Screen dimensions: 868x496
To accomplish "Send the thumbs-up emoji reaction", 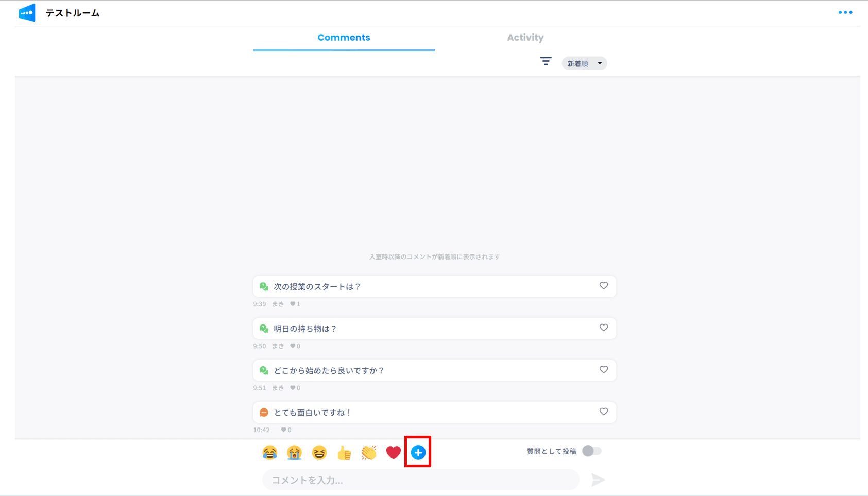I will pyautogui.click(x=344, y=452).
